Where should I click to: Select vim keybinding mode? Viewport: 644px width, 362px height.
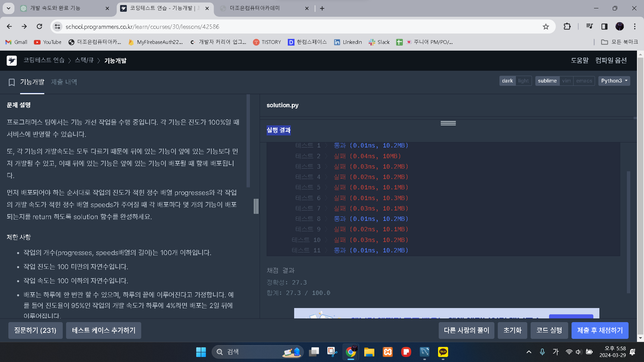coord(567,81)
